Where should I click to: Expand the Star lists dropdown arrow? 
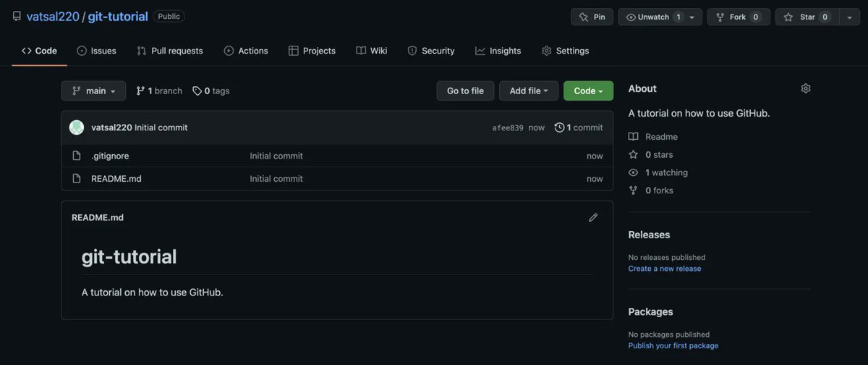[x=849, y=17]
